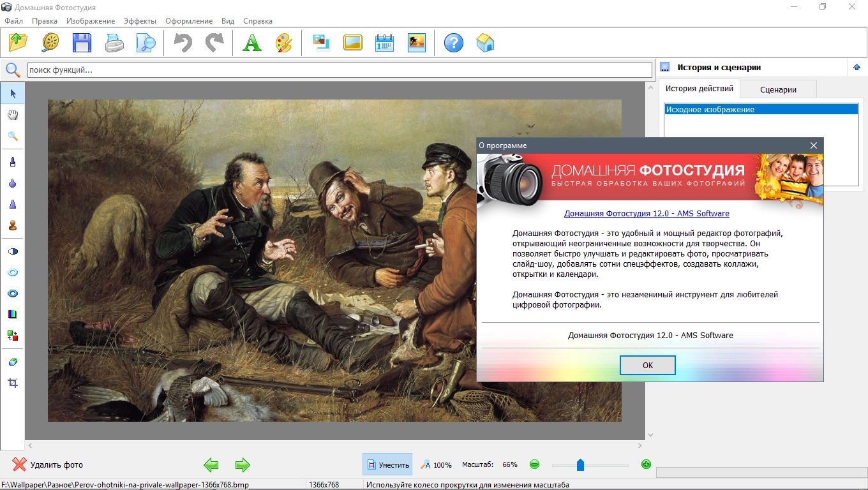Click the 66% scale value
Viewport: 868px width, 490px height.
pyautogui.click(x=510, y=464)
